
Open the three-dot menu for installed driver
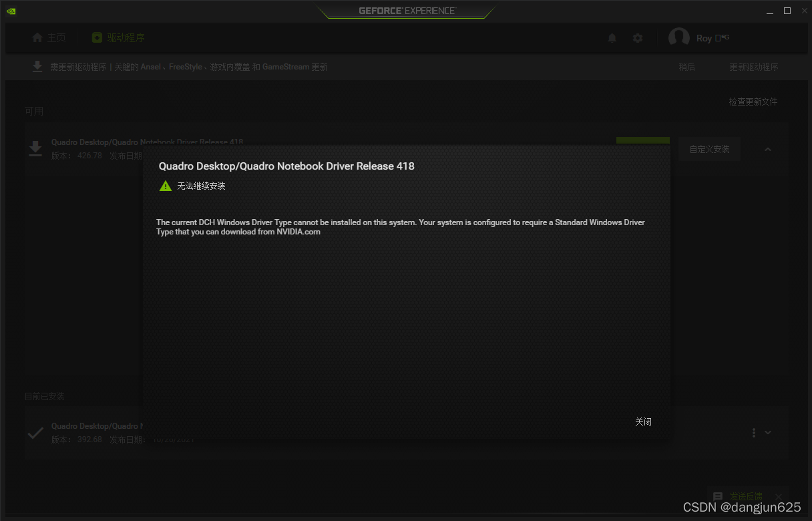(754, 433)
